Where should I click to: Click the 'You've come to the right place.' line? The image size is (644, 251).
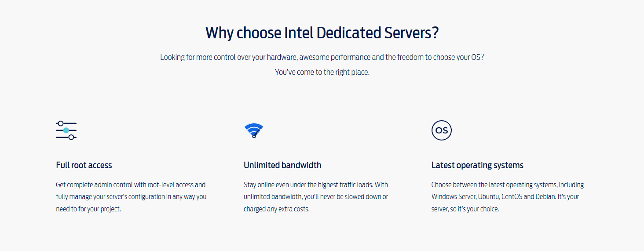click(322, 72)
